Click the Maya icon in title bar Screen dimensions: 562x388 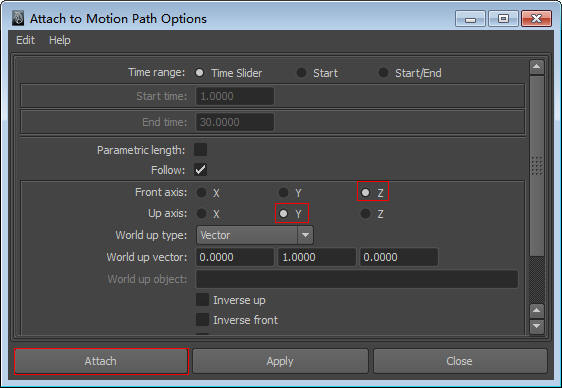click(x=18, y=18)
